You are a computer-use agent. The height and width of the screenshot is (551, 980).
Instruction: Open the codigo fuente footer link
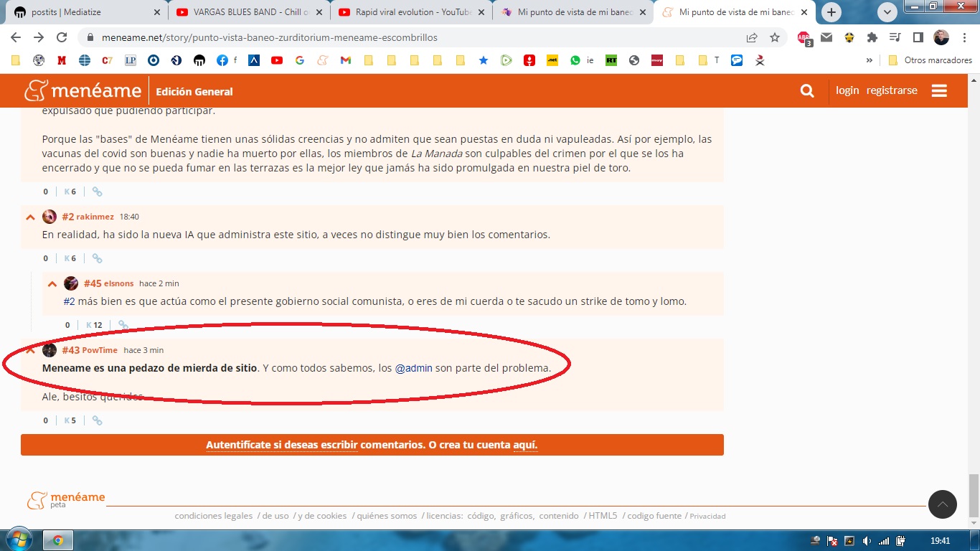pos(655,516)
